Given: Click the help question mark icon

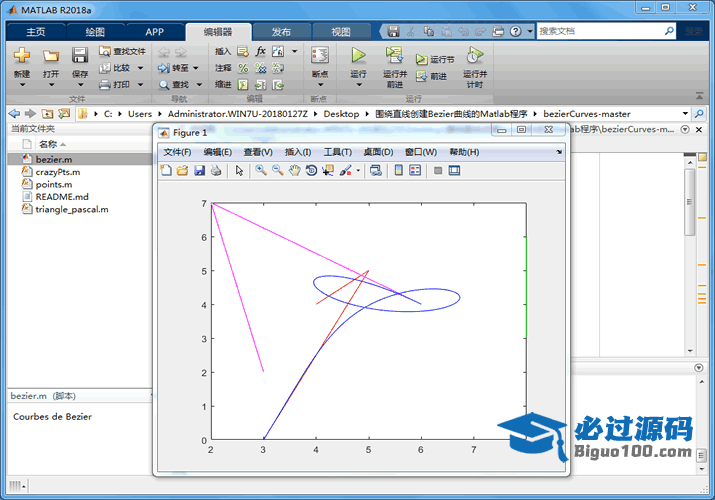Looking at the screenshot, I should pos(515,31).
